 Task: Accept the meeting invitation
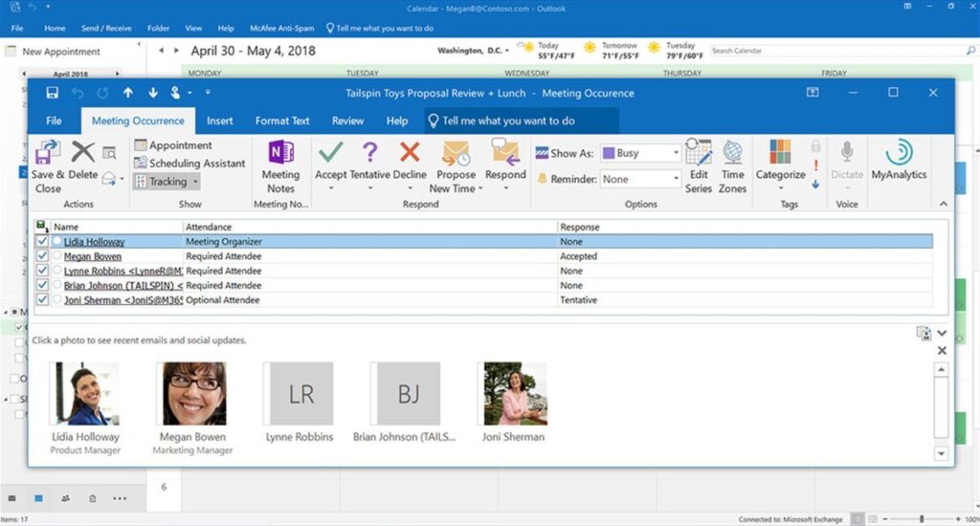[x=330, y=162]
